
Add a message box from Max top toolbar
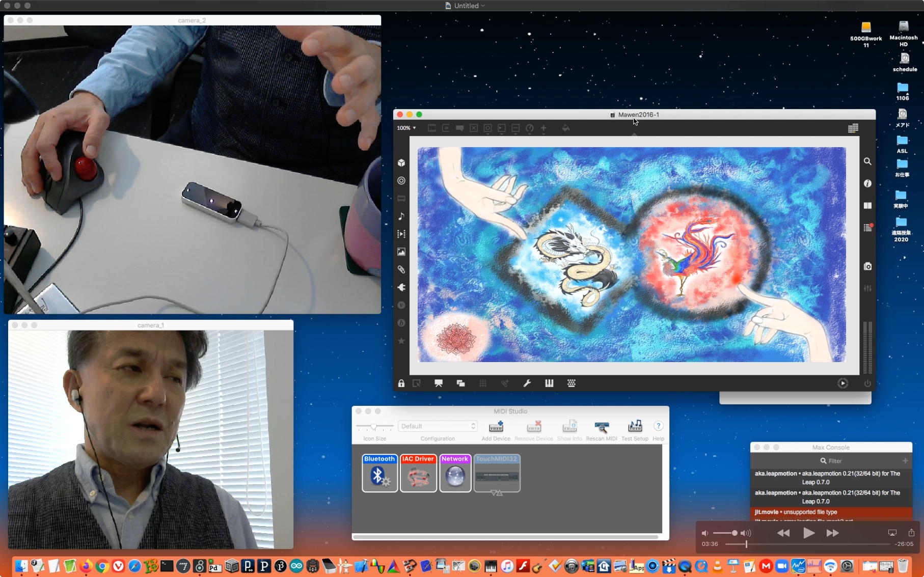(x=446, y=128)
